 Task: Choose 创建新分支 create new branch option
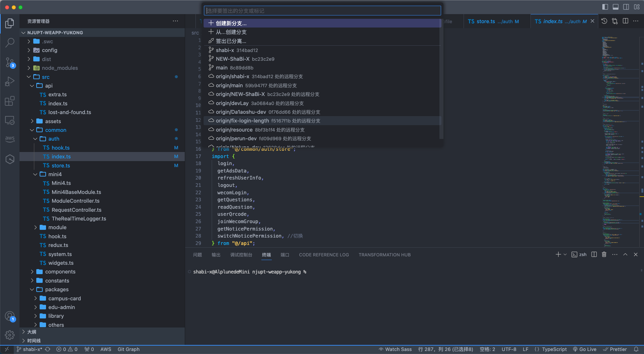click(322, 23)
